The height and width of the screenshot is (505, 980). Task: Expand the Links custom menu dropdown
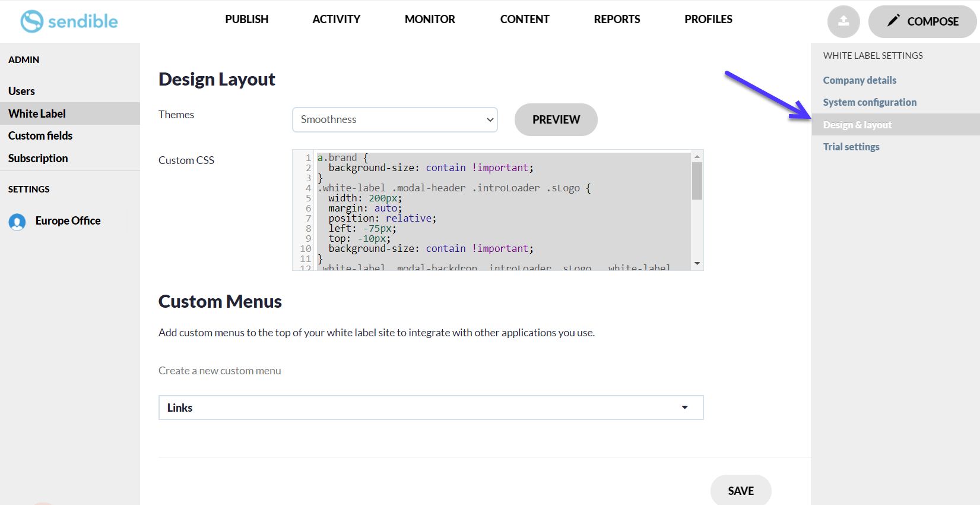pos(430,408)
